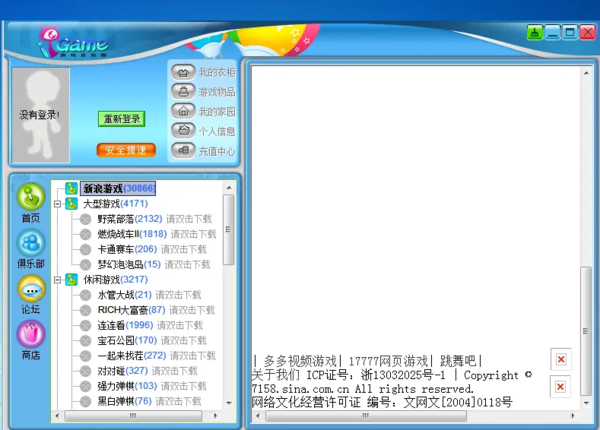The image size is (600, 430).
Task: Click the gray icon beside 对对碰
Action: tap(85, 371)
